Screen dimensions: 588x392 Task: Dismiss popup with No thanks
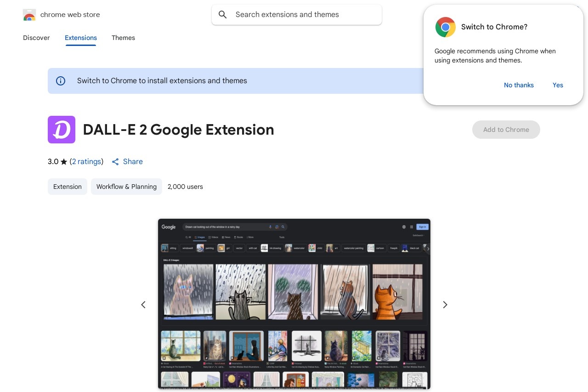(519, 85)
